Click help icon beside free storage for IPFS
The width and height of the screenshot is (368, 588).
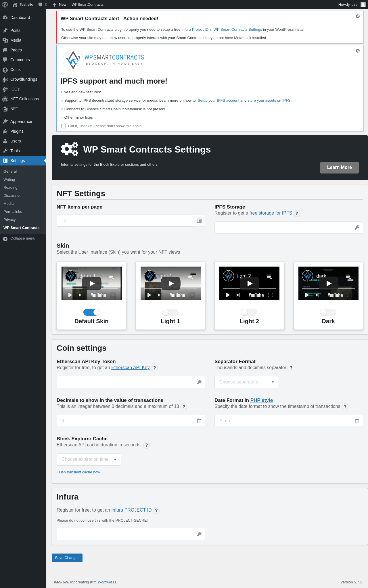click(x=297, y=213)
